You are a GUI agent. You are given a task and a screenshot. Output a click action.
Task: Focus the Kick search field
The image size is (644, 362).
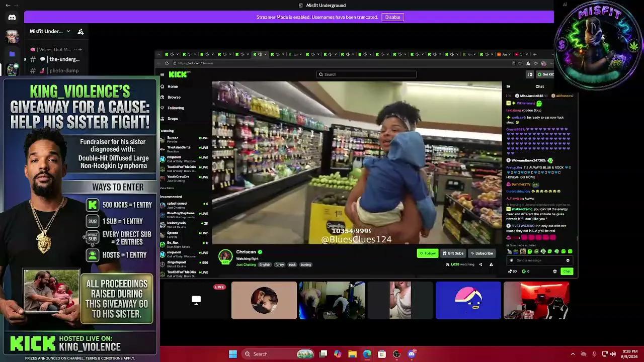[366, 74]
